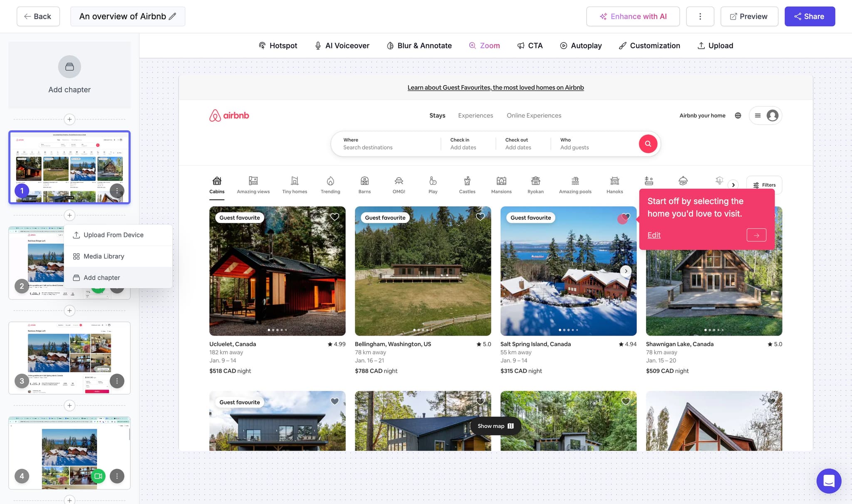Viewport: 852px width, 504px height.
Task: Click Airbnb your home link
Action: (x=702, y=116)
